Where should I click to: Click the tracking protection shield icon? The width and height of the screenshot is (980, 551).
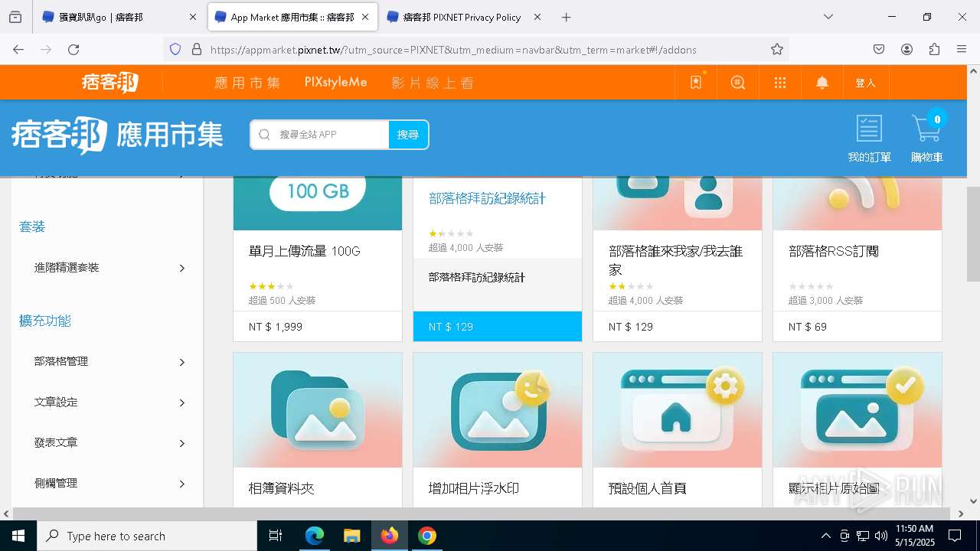tap(175, 49)
